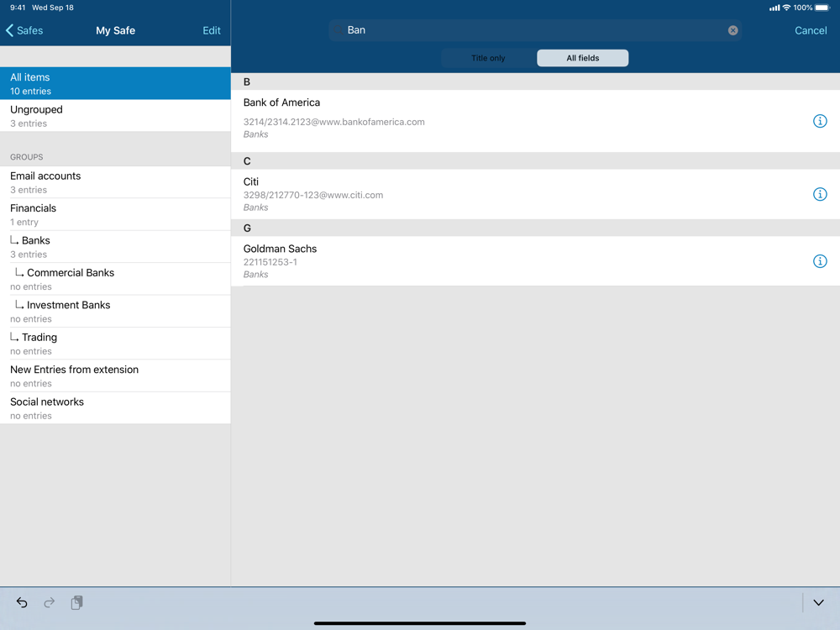Open info for Goldman Sachs entry
This screenshot has width=840, height=630.
820,261
